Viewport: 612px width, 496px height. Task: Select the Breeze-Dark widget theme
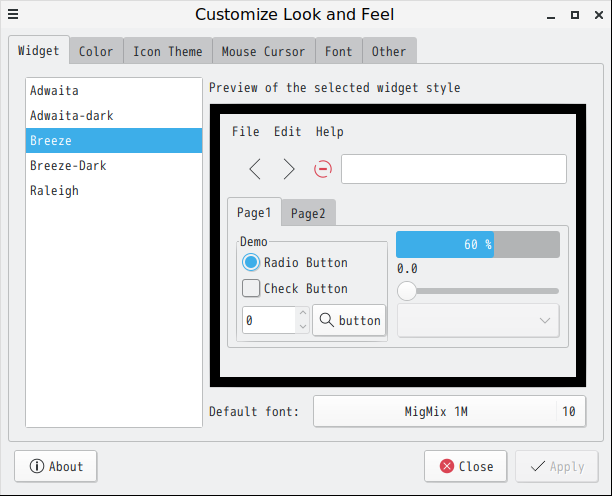point(114,165)
